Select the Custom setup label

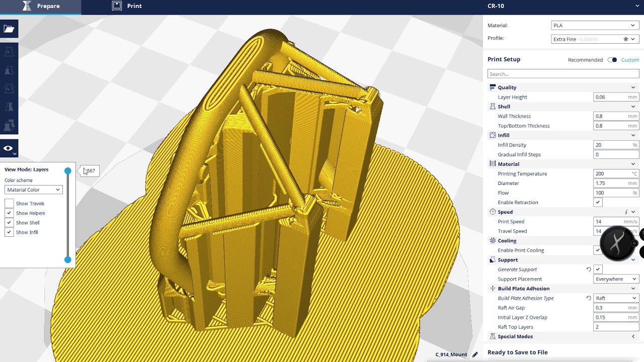click(630, 60)
